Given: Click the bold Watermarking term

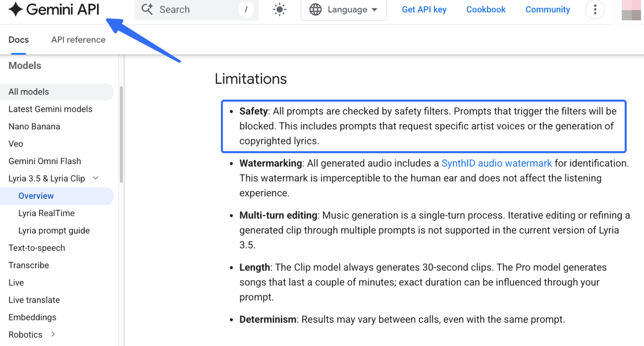Looking at the screenshot, I should click(271, 163).
